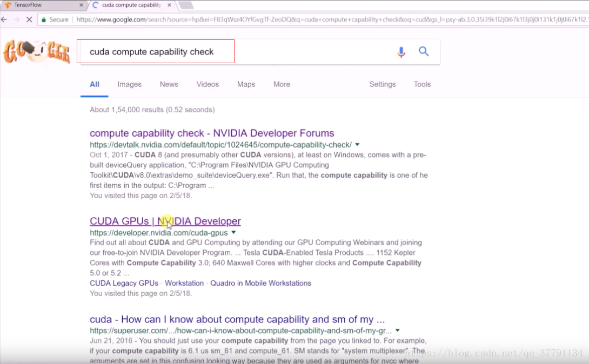This screenshot has height=364, width=589.
Task: Expand dropdown arrow beside developer.nvidia.com/cuda-gpus
Action: [233, 232]
